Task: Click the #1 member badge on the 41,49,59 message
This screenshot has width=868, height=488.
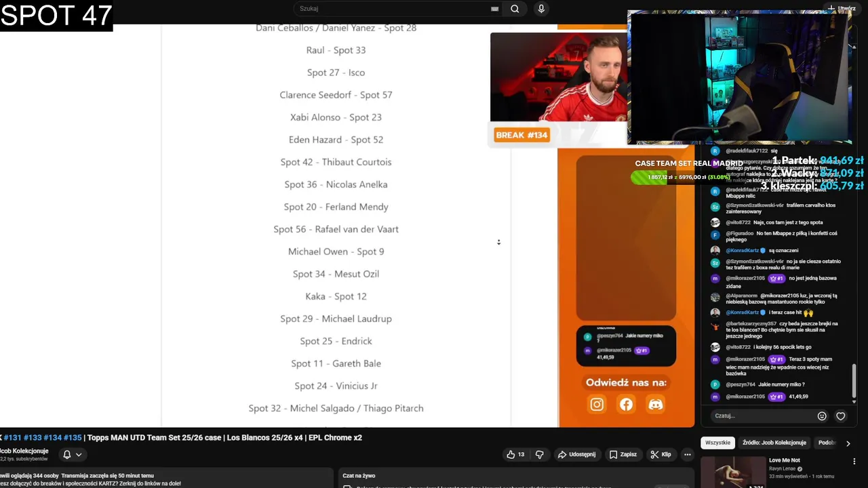Action: point(776,396)
